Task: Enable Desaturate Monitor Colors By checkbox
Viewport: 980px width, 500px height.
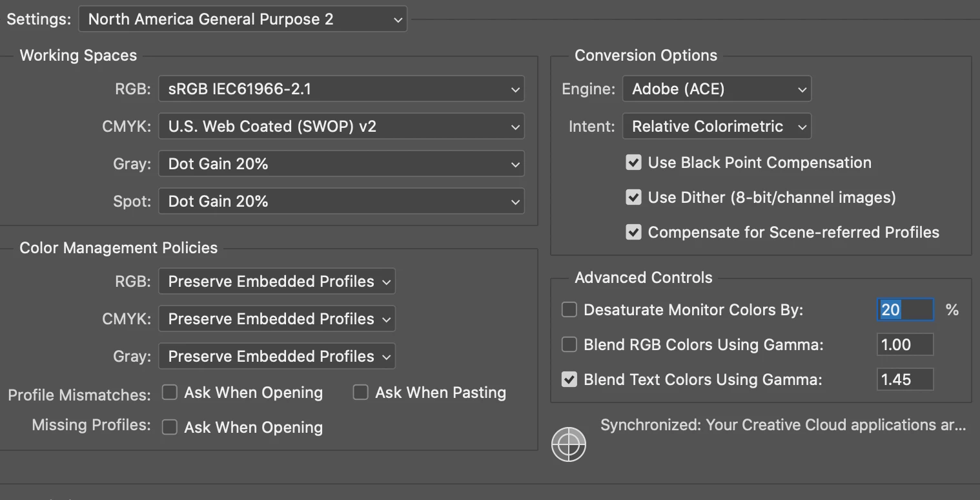Action: pos(569,310)
